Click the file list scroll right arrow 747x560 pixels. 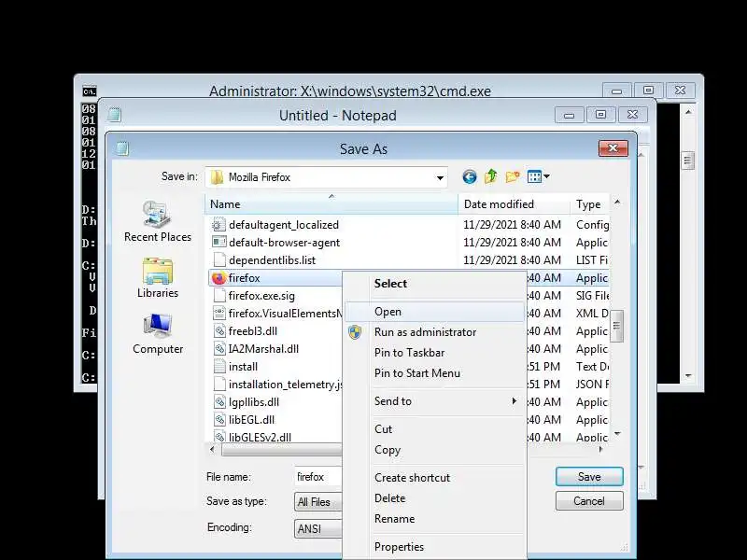pos(600,450)
